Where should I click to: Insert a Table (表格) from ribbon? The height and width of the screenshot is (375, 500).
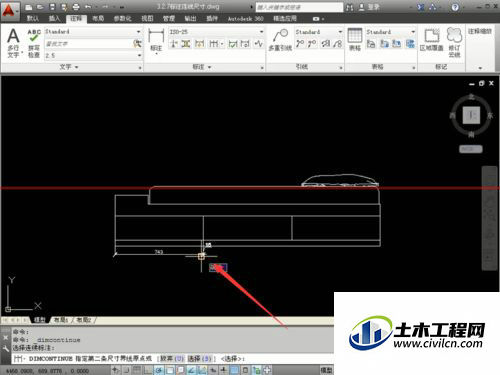[x=355, y=40]
